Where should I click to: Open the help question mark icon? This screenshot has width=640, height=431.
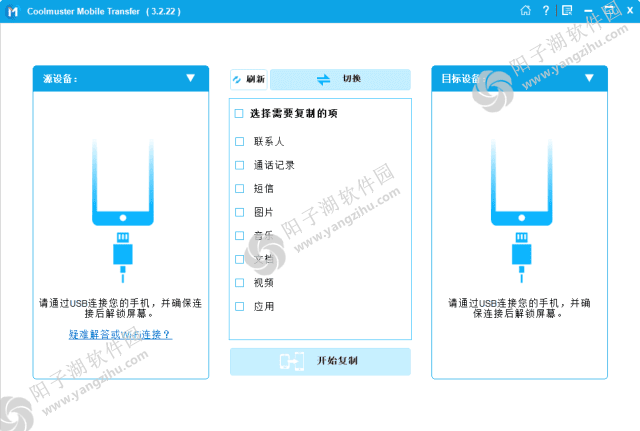pos(546,11)
